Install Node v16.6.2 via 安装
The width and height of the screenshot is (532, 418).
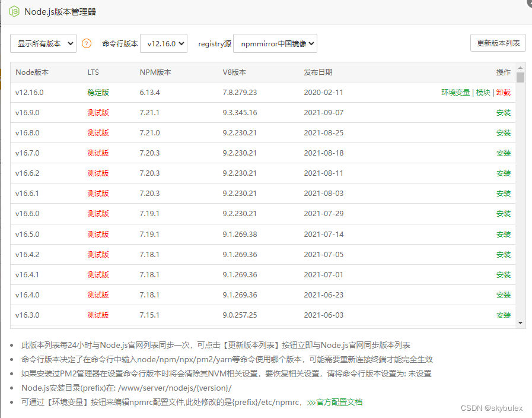[x=504, y=173]
